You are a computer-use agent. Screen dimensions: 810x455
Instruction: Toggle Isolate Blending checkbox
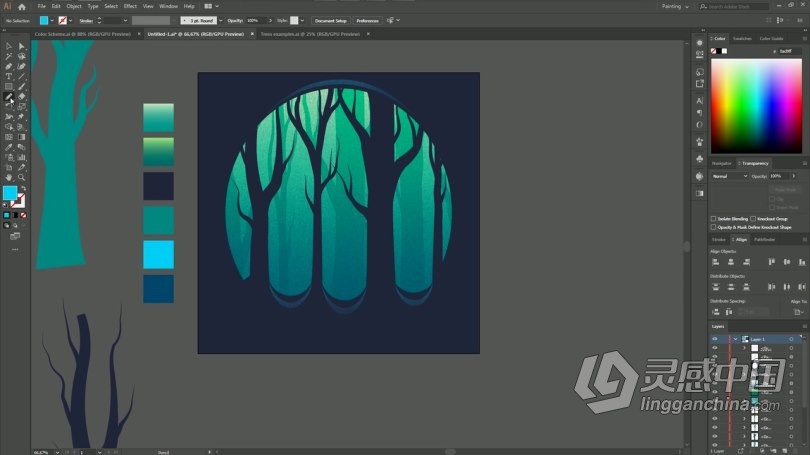(x=713, y=219)
